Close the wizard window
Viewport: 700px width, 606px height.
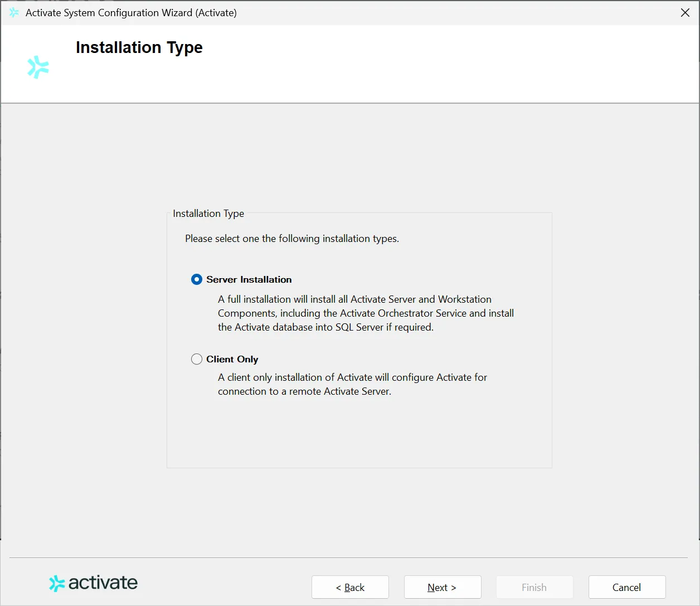pos(685,12)
